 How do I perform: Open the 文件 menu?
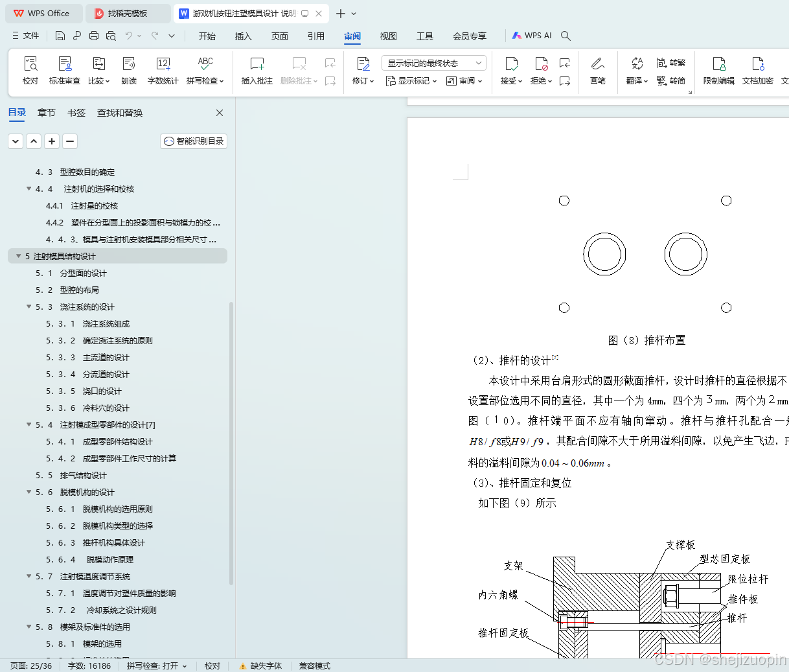26,36
